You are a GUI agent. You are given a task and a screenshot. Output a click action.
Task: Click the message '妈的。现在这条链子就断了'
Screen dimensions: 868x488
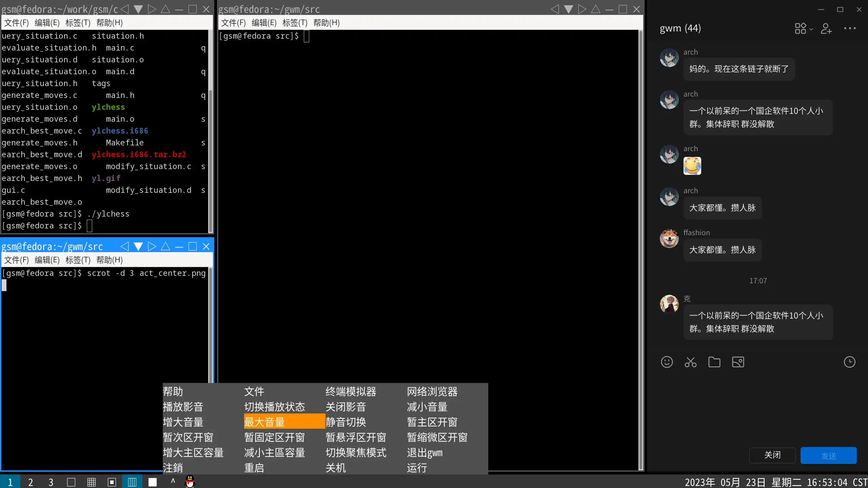pyautogui.click(x=739, y=69)
